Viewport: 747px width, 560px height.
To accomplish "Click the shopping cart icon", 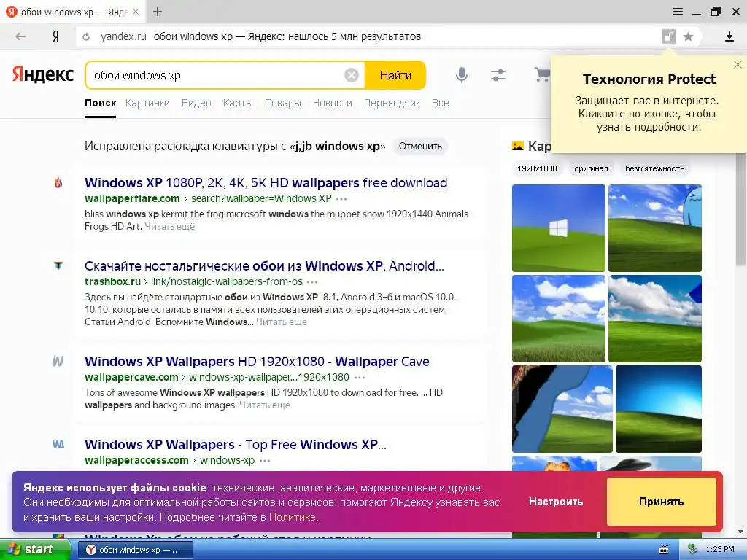I will 542,75.
